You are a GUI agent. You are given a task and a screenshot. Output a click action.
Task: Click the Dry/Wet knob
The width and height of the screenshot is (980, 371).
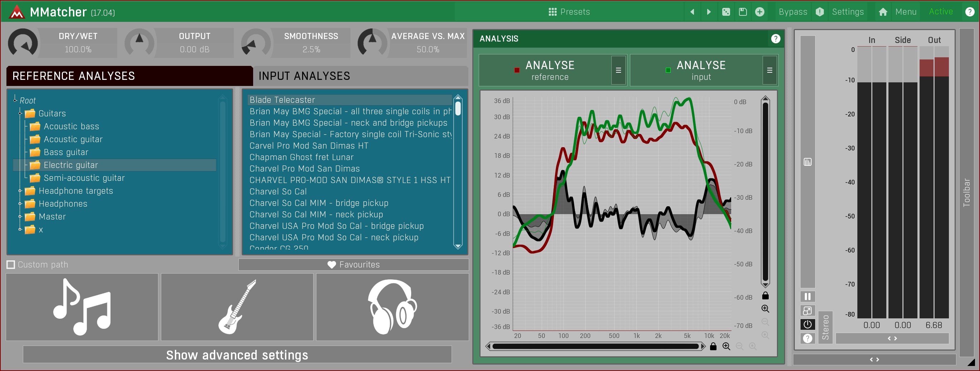(x=23, y=43)
